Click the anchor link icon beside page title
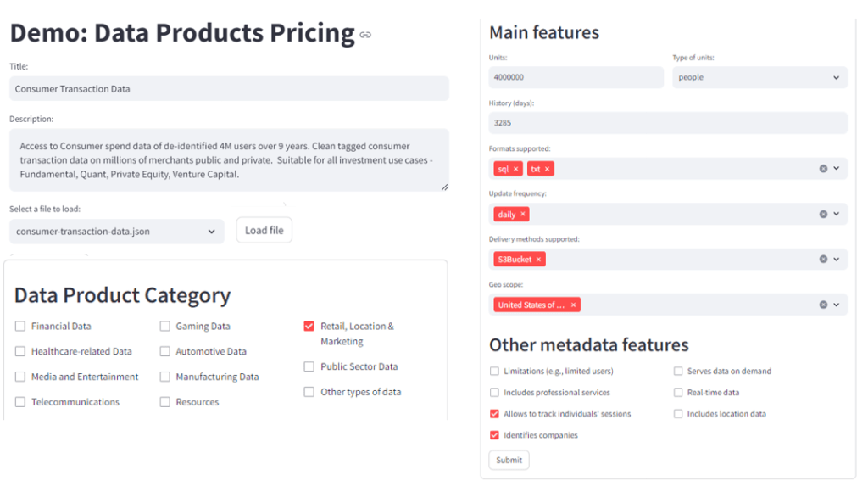868x492 pixels. 365,35
